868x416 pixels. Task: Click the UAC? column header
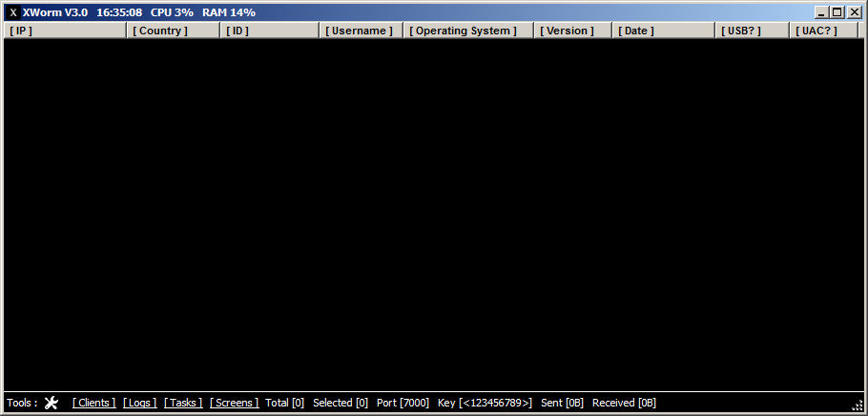click(824, 31)
